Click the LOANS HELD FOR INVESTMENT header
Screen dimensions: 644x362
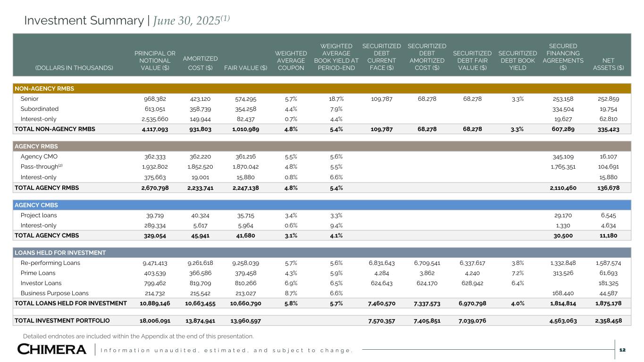click(x=60, y=253)
